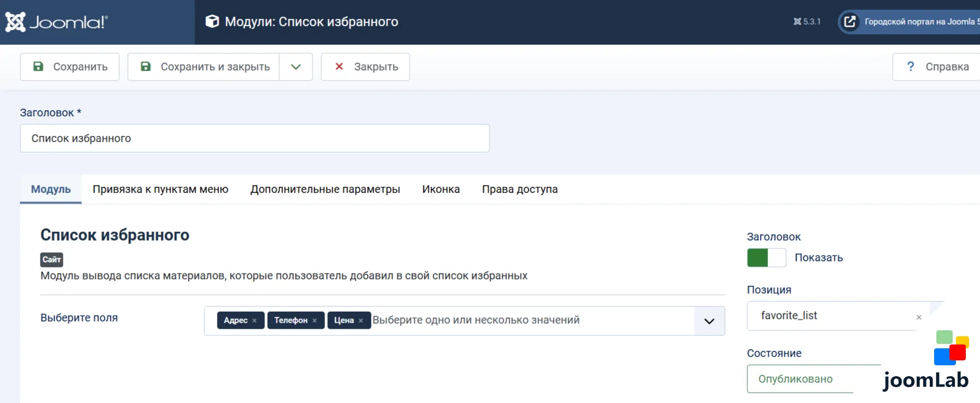Click the module cube icon in title
980x403 pixels.
pos(212,21)
